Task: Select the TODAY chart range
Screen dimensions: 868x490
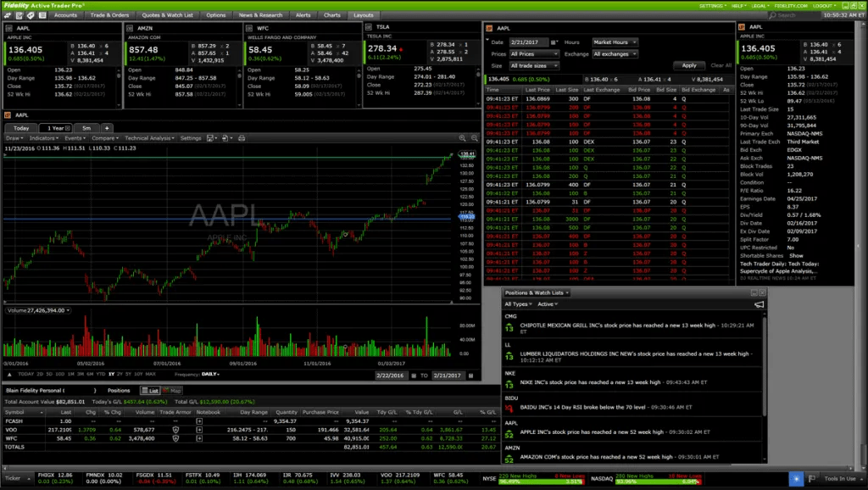Action: pos(26,375)
